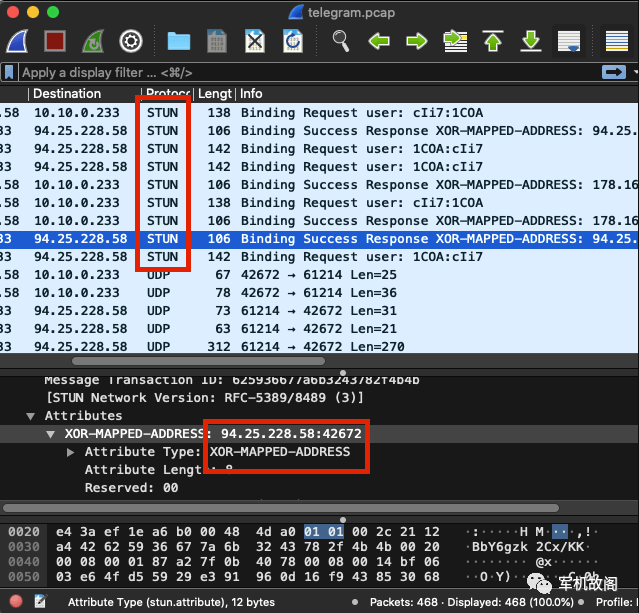Jump to last packet arrow icon
Viewport: 639px width, 613px height.
531,41
